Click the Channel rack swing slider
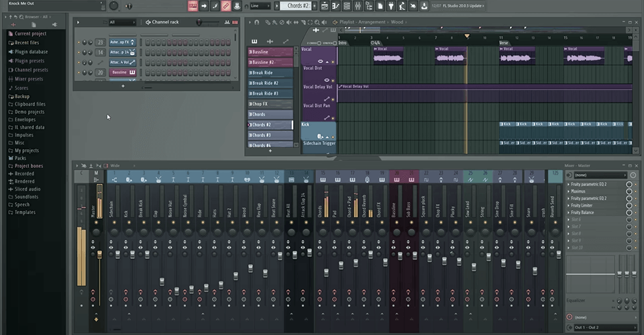Screen dimensions: 644x335 pos(200,22)
